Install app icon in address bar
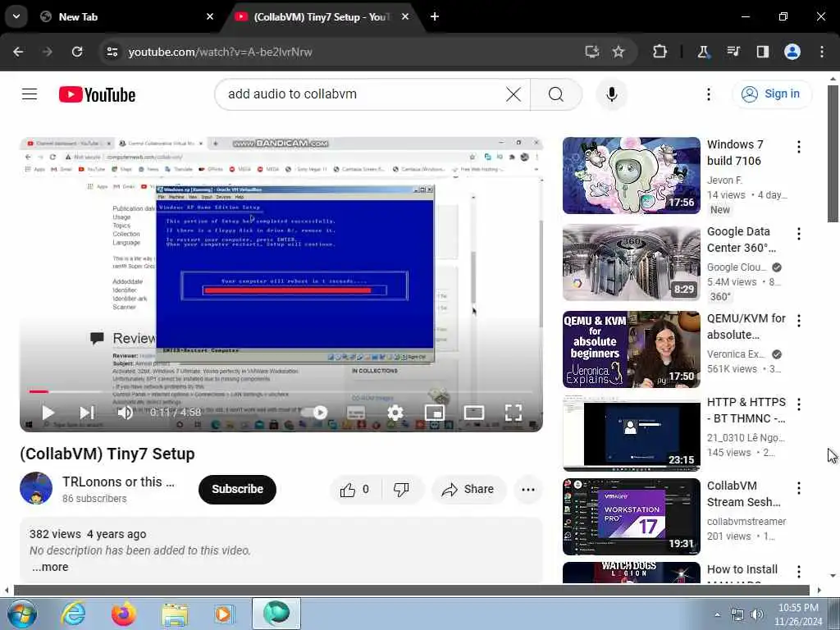840x630 pixels. 592,52
